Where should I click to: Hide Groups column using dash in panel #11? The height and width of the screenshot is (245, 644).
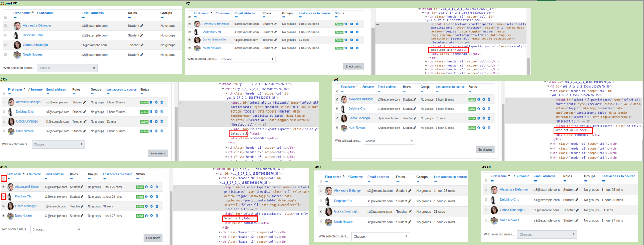pyautogui.click(x=418, y=182)
